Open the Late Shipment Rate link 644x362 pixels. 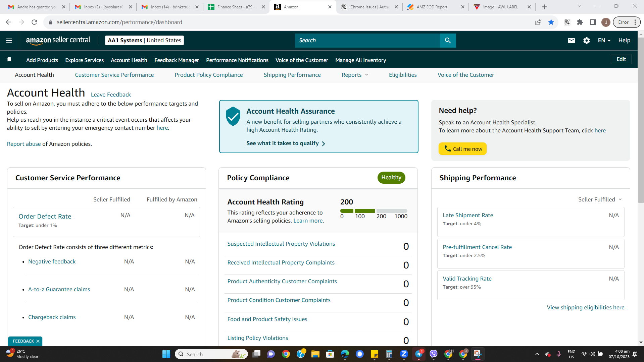pos(468,215)
